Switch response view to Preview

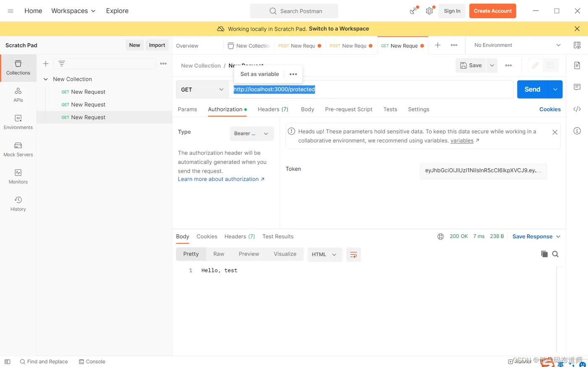pyautogui.click(x=249, y=254)
